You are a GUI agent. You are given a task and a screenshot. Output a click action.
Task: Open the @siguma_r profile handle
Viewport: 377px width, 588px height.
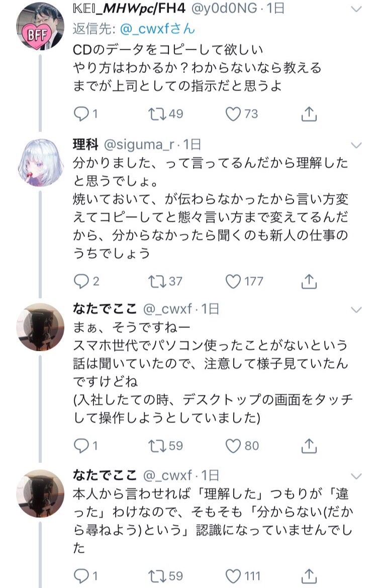pyautogui.click(x=139, y=145)
